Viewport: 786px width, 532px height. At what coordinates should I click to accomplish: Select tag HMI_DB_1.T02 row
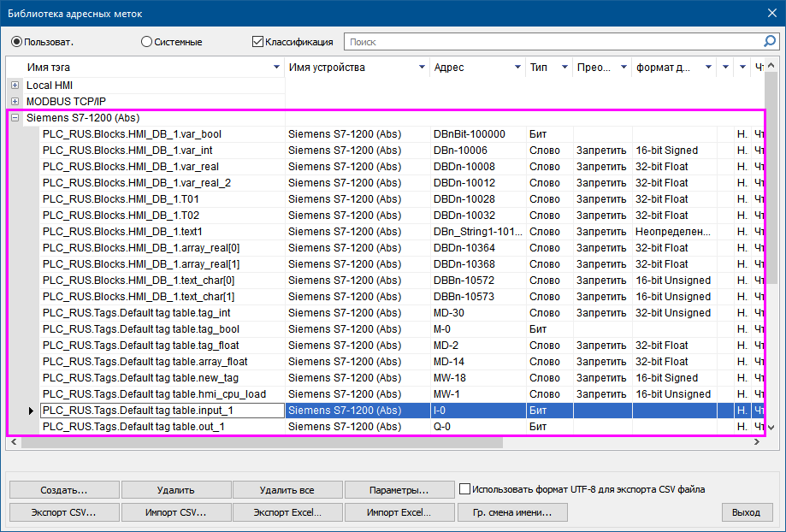(x=401, y=215)
